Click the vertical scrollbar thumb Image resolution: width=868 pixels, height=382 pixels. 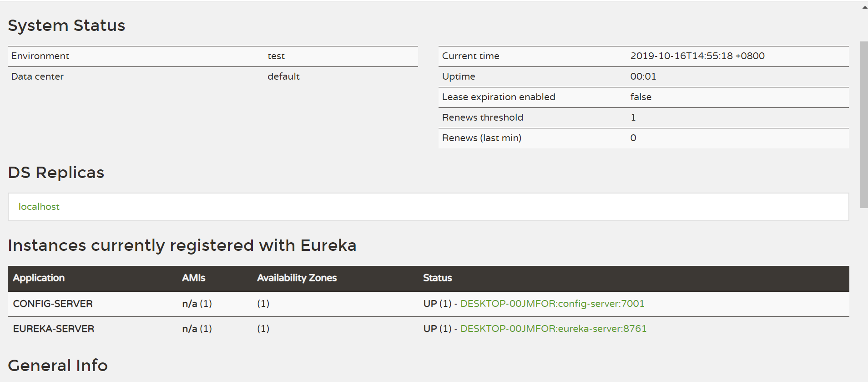point(864,125)
